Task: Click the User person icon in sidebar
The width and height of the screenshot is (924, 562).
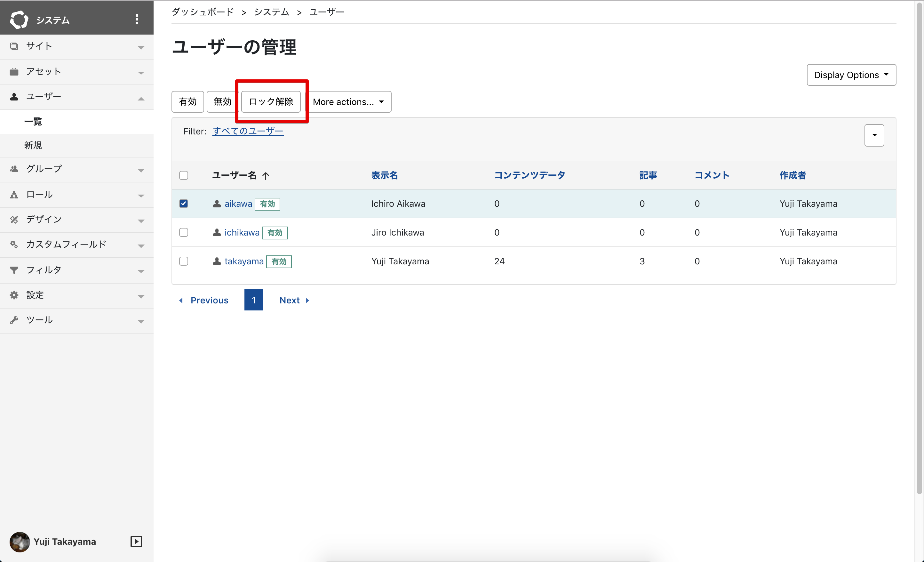Action: coord(14,97)
